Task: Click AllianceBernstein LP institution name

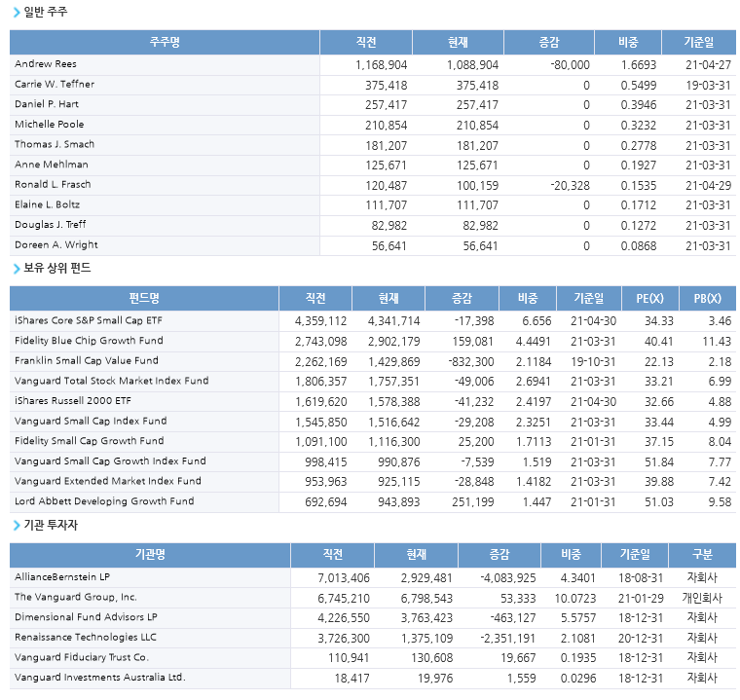Action: pyautogui.click(x=62, y=576)
